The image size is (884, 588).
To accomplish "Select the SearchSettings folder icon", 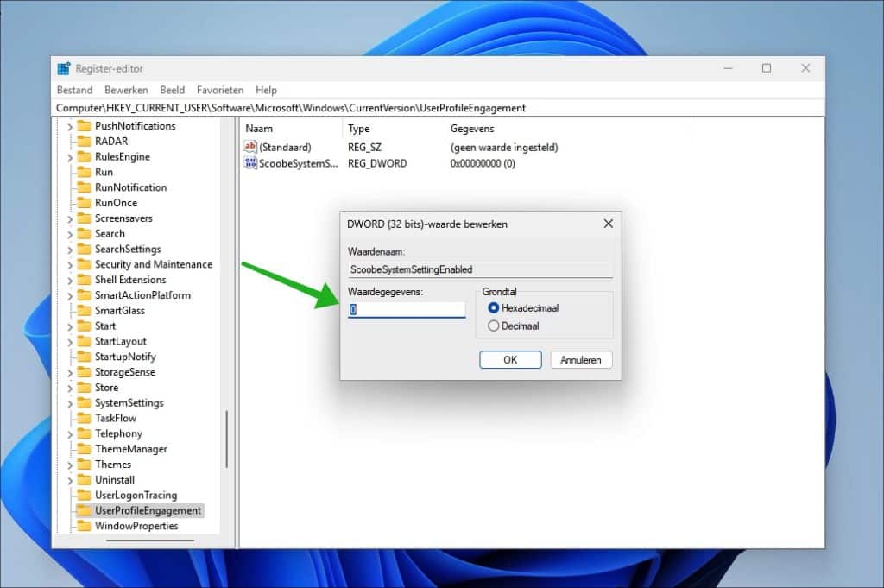I will pyautogui.click(x=84, y=249).
